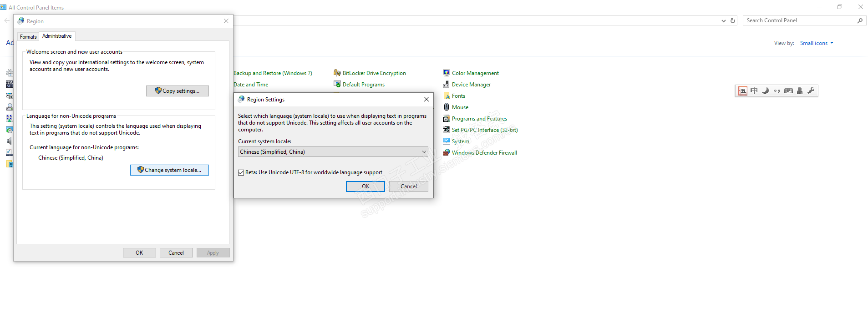Click the Apply button in the Region dialog
Screen dimensions: 868x327
click(213, 253)
